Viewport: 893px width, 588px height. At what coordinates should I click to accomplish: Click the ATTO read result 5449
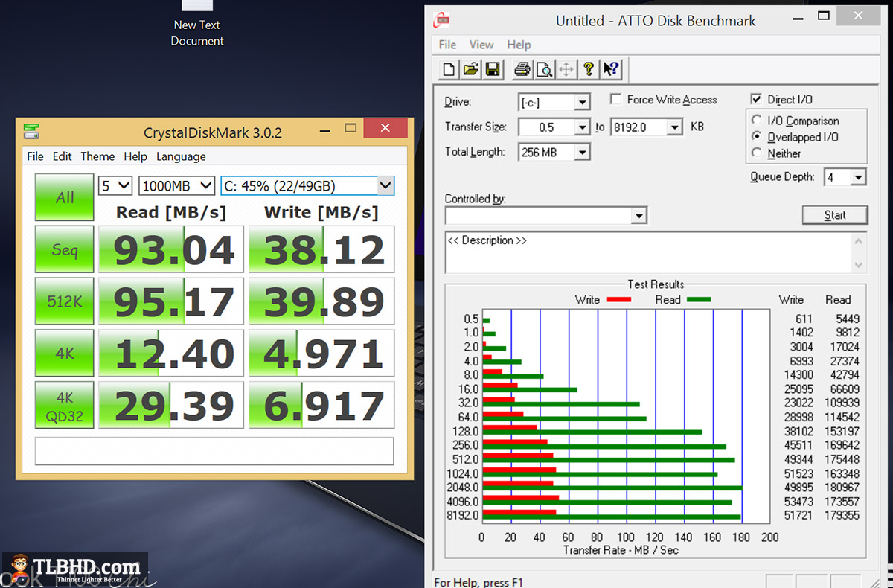pos(847,319)
